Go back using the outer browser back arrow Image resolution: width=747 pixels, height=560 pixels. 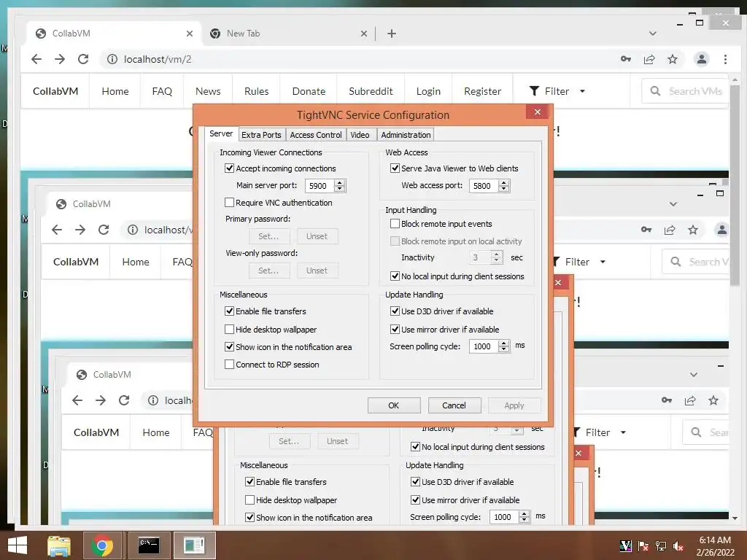pyautogui.click(x=36, y=59)
